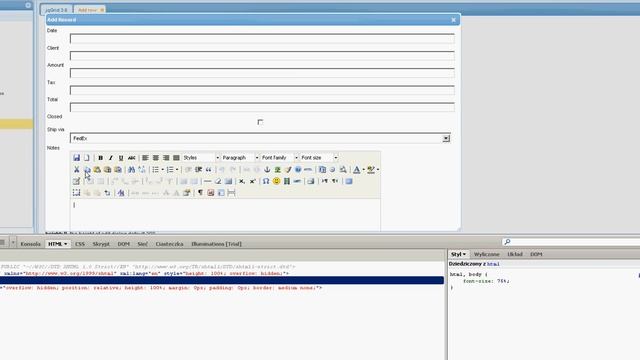Switch to the Układ side tab
Screen dimensions: 640x360
coord(515,254)
